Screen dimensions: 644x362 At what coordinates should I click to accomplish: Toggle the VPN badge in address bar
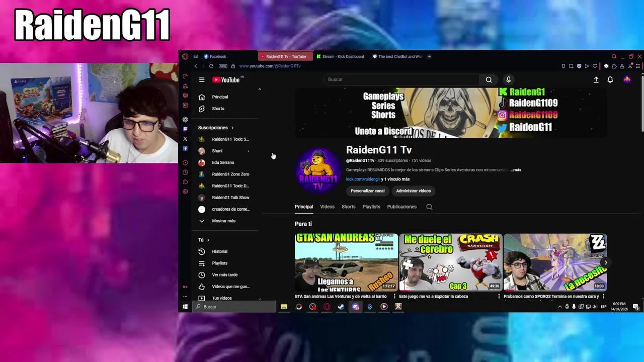pos(223,66)
